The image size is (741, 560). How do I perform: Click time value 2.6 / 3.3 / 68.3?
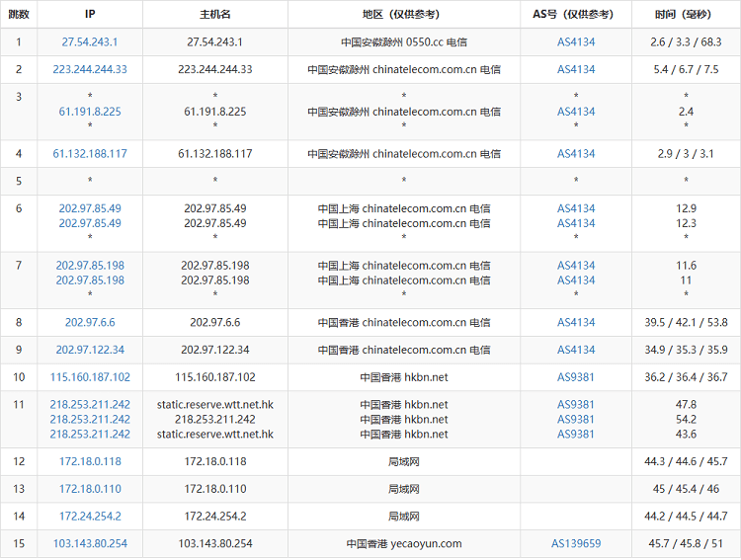coord(686,42)
